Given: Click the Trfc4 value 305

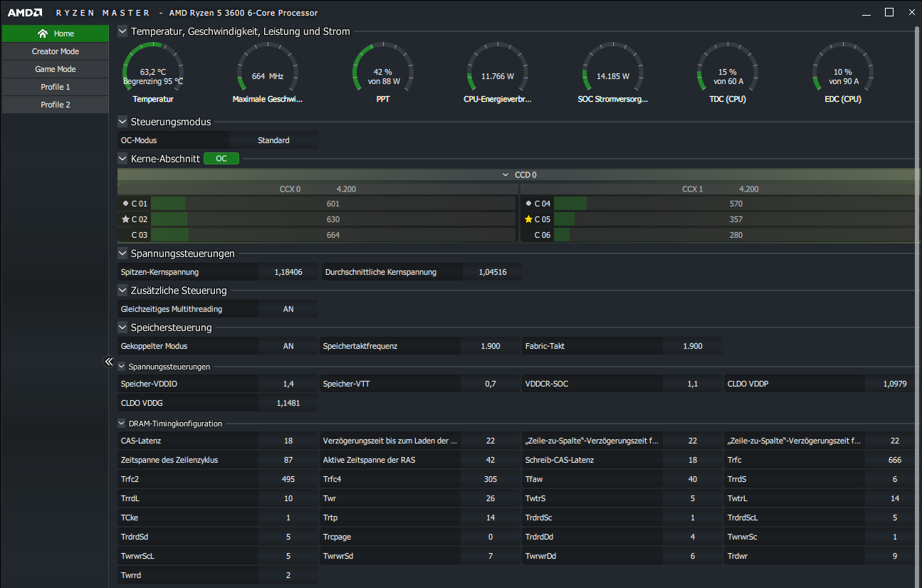Looking at the screenshot, I should (491, 479).
